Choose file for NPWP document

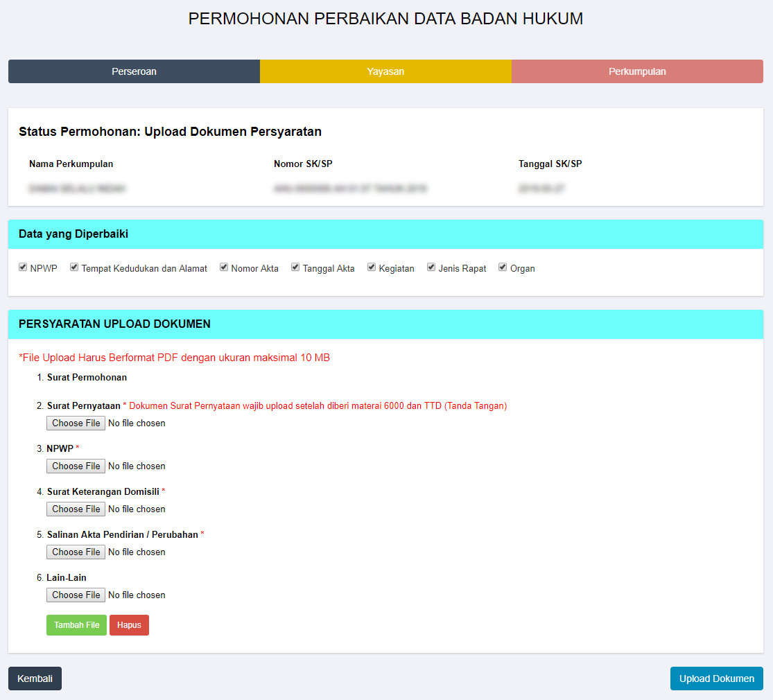[76, 466]
